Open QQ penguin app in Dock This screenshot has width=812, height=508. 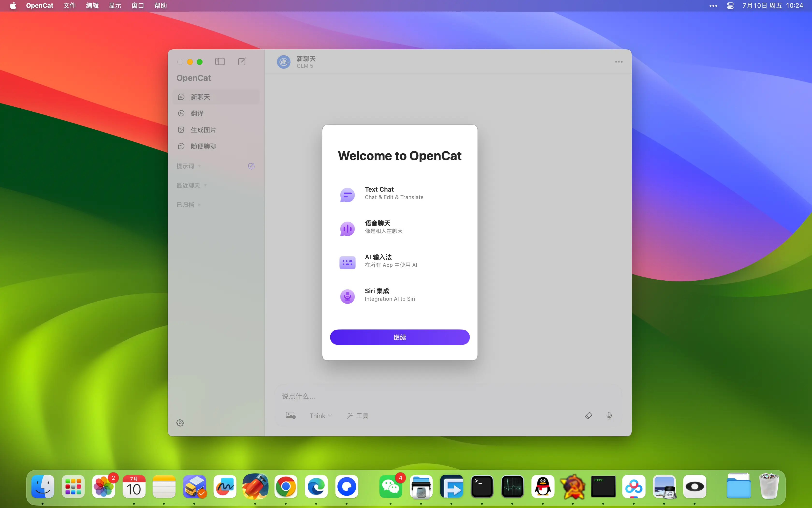[x=543, y=486]
